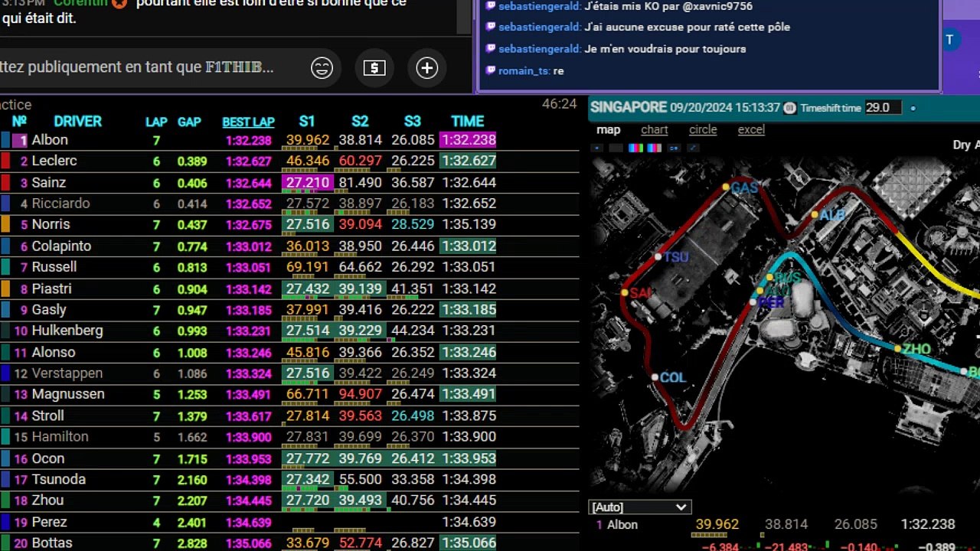Screen dimensions: 980x551
Task: Click the round T avatar icon
Action: tap(950, 40)
